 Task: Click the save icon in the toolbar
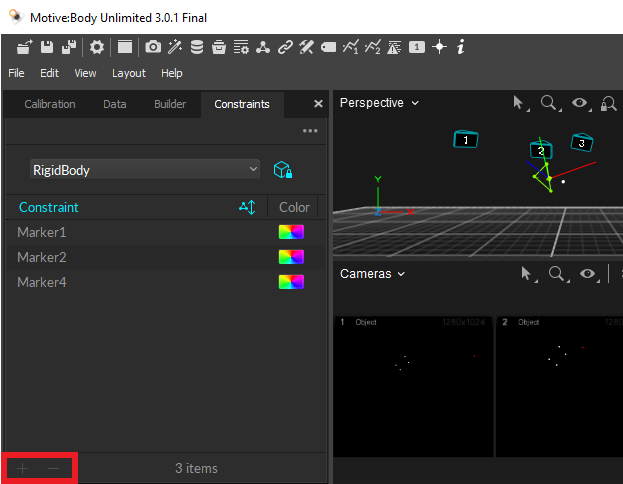tap(46, 47)
